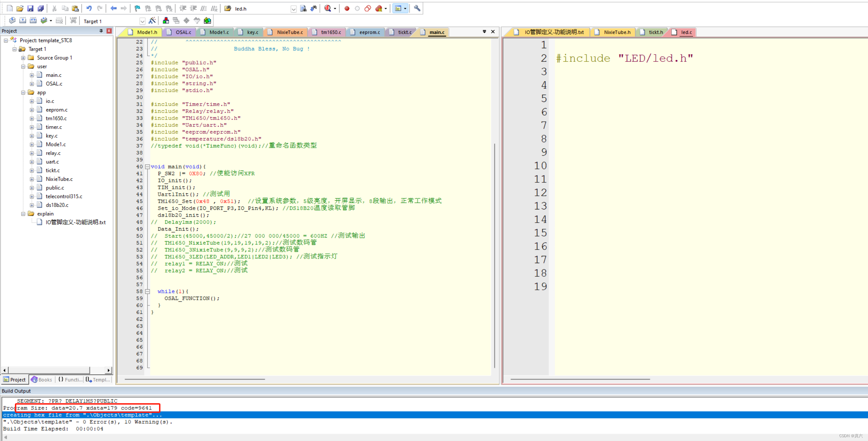Image resolution: width=868 pixels, height=441 pixels.
Task: Collapse the app folder in project tree
Action: 23,93
